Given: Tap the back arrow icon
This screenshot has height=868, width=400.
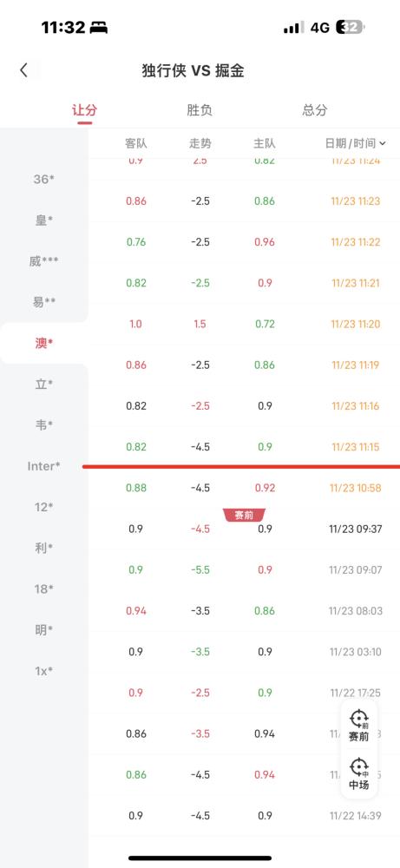Looking at the screenshot, I should [x=23, y=70].
